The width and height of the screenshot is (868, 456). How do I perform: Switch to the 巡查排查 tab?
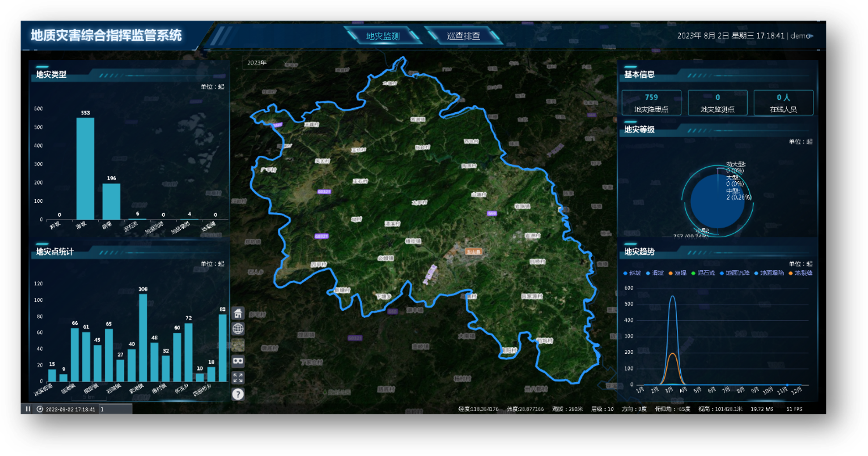[x=463, y=36]
